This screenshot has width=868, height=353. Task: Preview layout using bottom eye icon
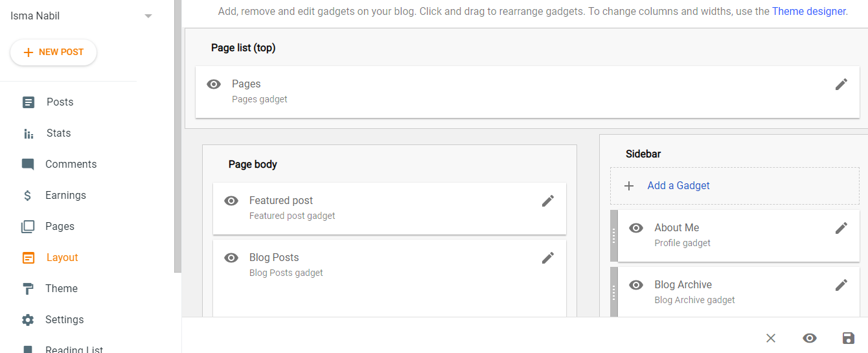click(809, 338)
